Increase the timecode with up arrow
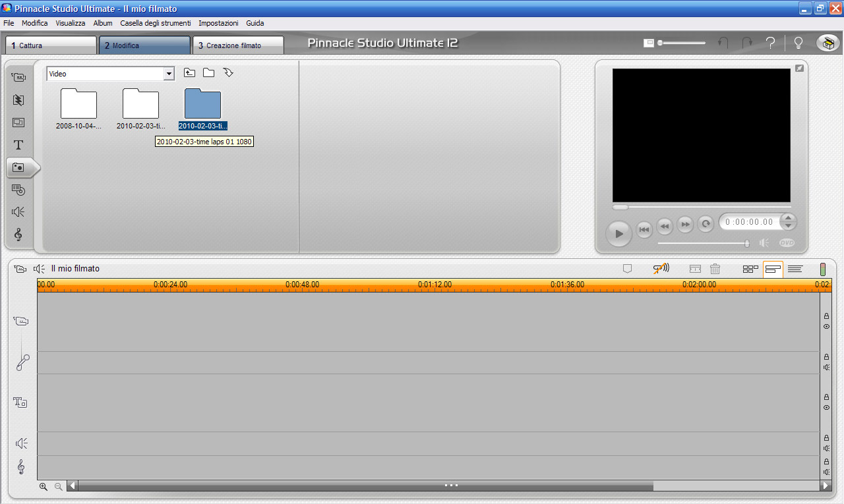The width and height of the screenshot is (844, 504). (788, 218)
